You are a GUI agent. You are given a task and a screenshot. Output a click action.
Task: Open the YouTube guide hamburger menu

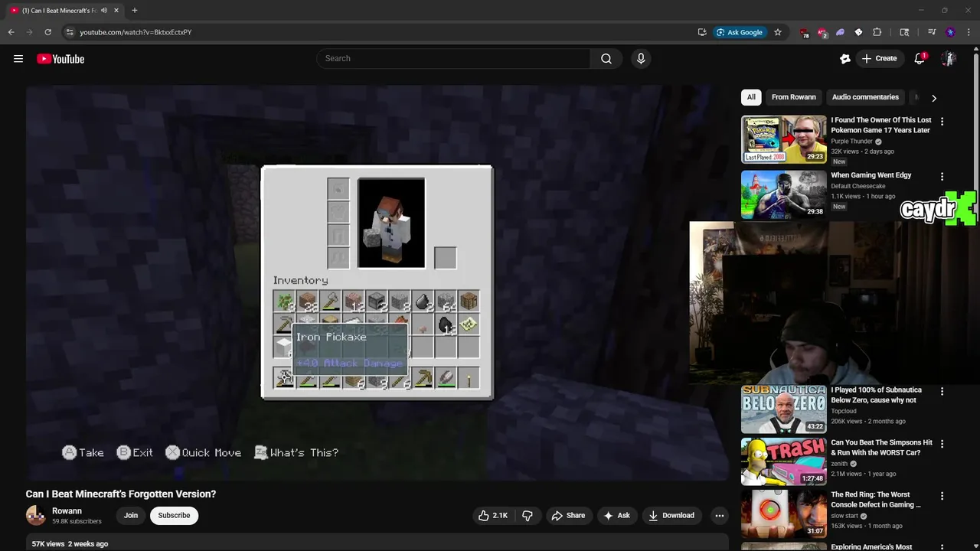pyautogui.click(x=18, y=59)
